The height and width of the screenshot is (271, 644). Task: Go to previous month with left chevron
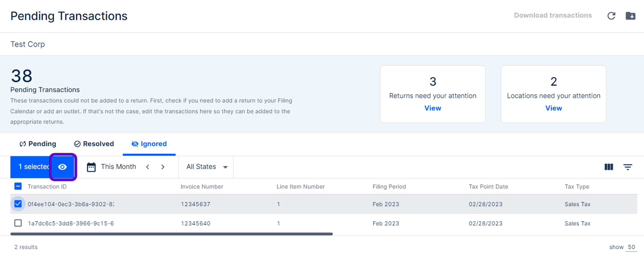(148, 167)
